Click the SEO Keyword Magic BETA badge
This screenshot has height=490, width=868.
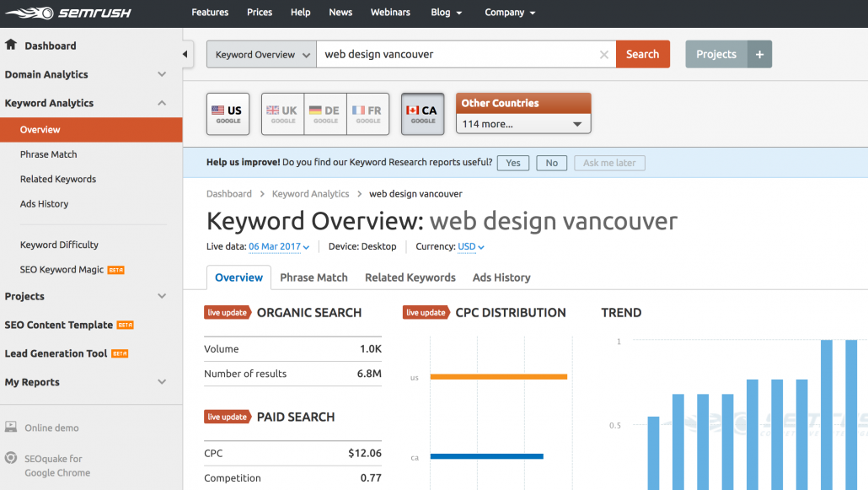pos(115,270)
